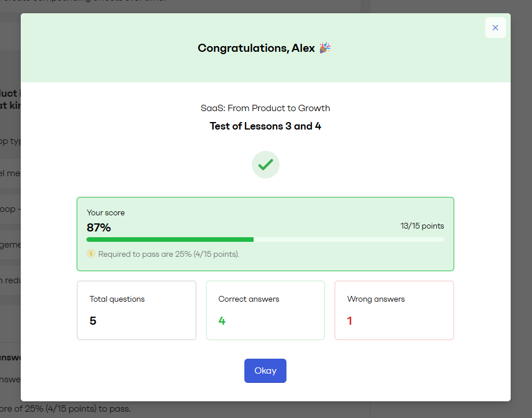
Task: Click the green checkmark success icon
Action: pos(265,165)
